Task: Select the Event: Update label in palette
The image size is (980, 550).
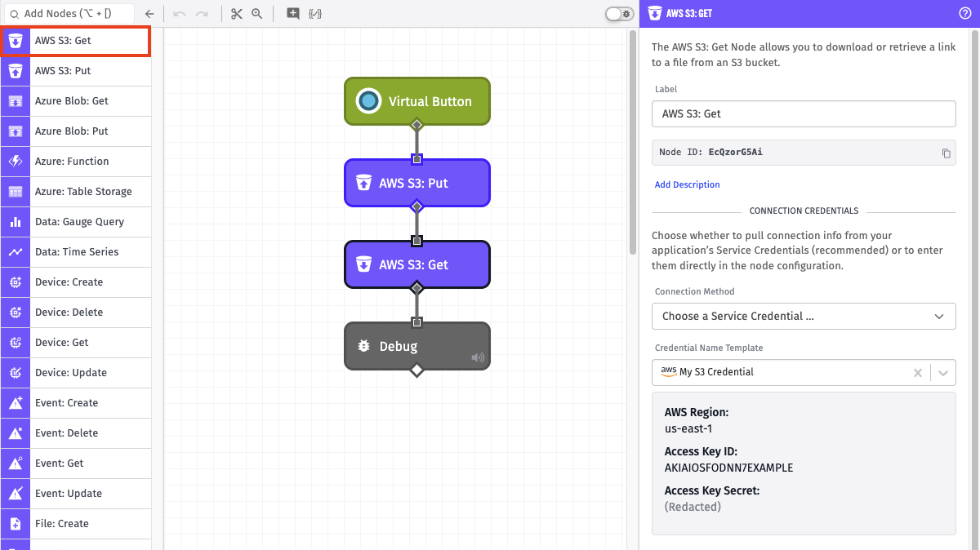Action: tap(69, 494)
